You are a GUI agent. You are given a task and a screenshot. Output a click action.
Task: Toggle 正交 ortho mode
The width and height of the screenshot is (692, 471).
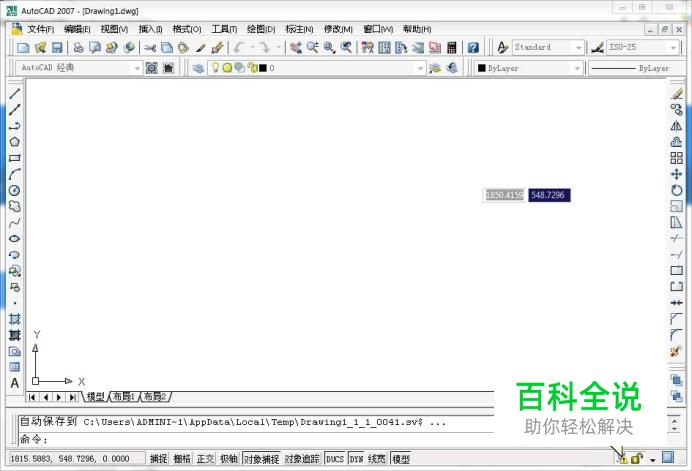[x=205, y=459]
